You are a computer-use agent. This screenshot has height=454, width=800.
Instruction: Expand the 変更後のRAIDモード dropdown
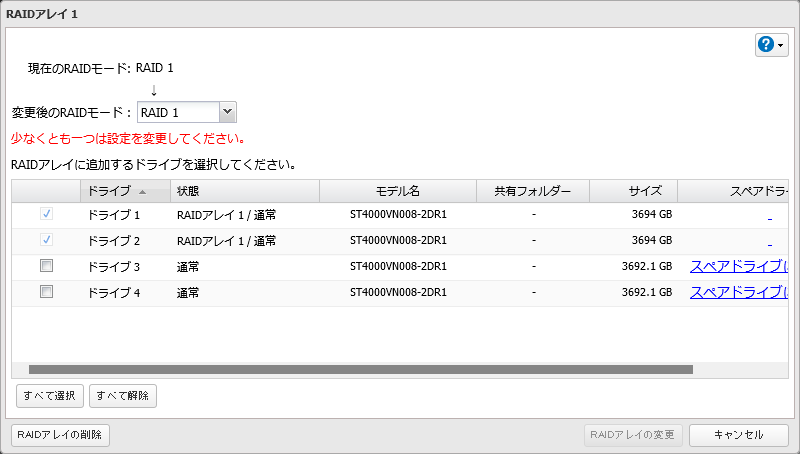point(226,112)
